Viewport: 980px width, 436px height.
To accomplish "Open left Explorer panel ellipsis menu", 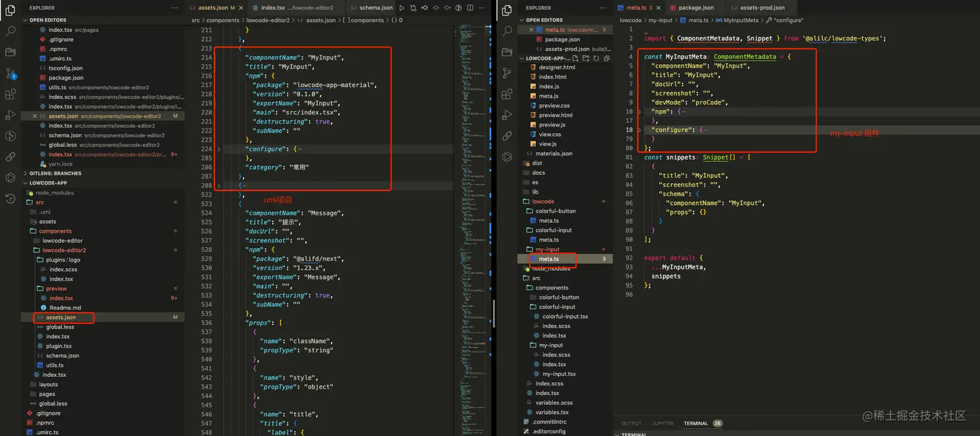I will (x=174, y=8).
